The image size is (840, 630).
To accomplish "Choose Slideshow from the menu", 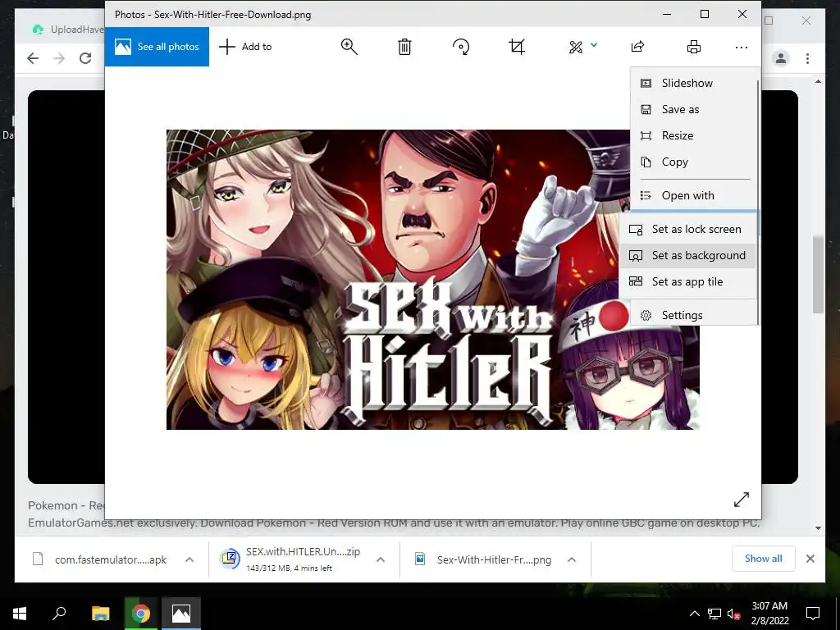I will point(694,83).
